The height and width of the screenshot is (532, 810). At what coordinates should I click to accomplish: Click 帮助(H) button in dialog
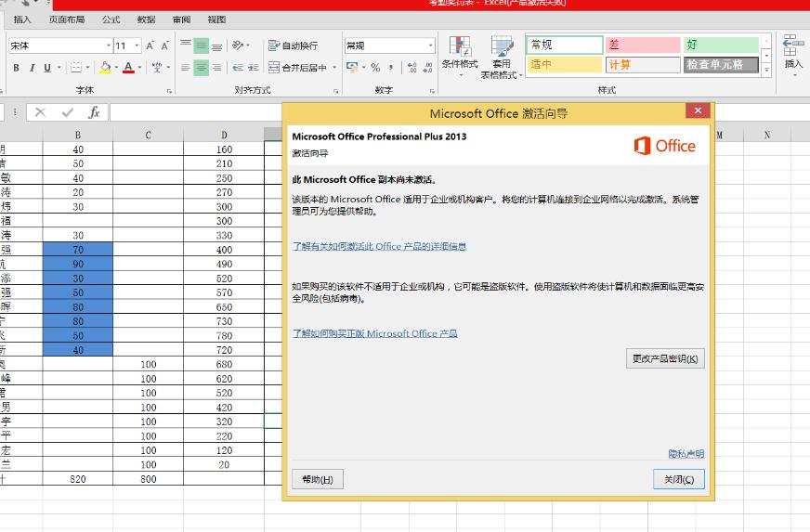coord(318,479)
